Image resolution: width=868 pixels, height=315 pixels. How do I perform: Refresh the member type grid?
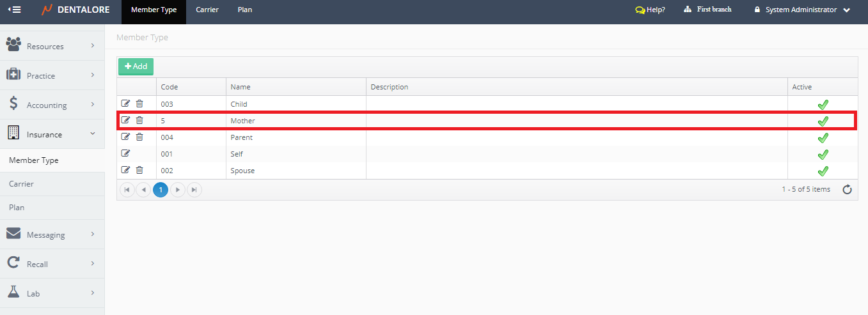coord(847,189)
